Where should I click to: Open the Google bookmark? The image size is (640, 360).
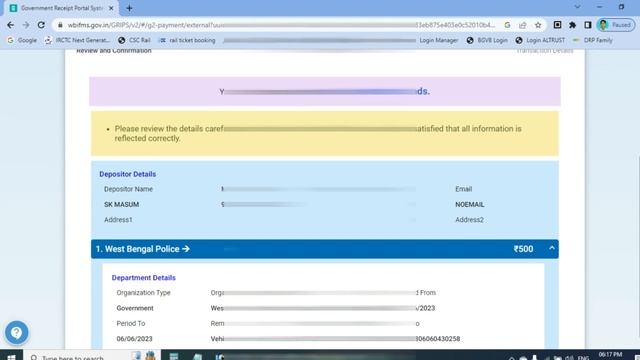pyautogui.click(x=22, y=40)
